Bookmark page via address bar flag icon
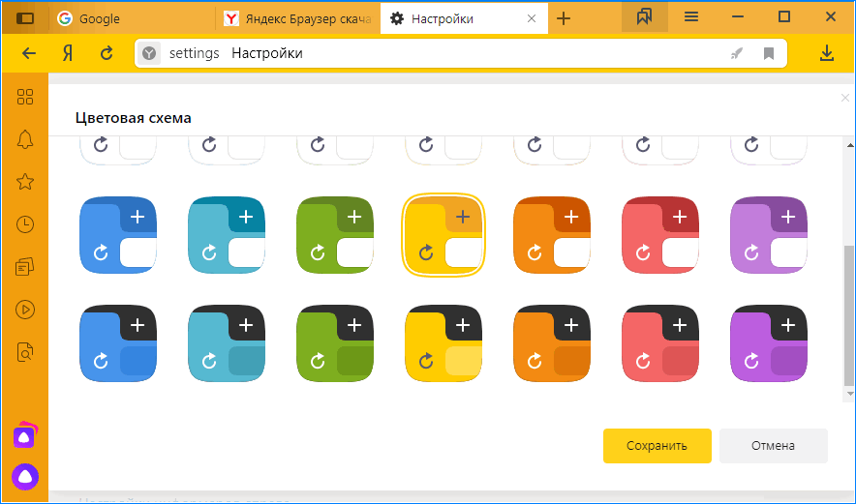Image resolution: width=856 pixels, height=504 pixels. pos(769,54)
